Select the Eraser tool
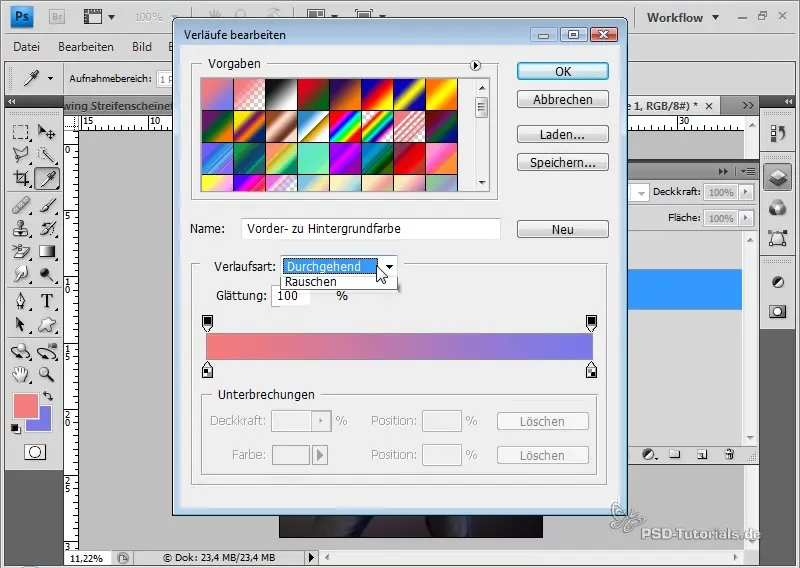The width and height of the screenshot is (800, 568). pos(20,252)
